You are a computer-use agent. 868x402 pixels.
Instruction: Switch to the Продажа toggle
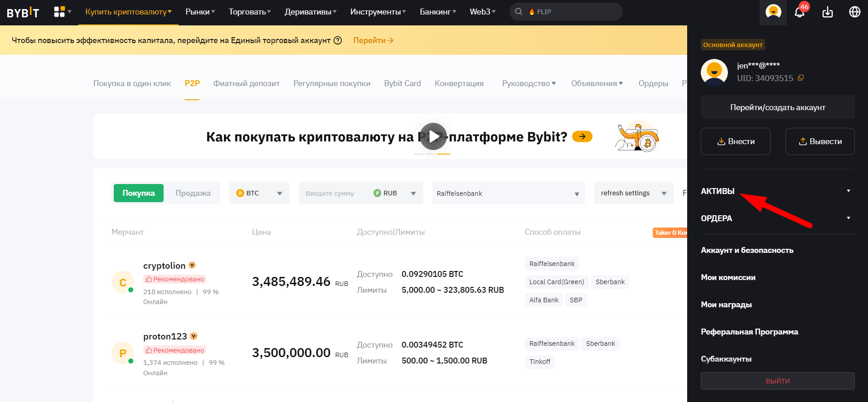click(x=193, y=193)
